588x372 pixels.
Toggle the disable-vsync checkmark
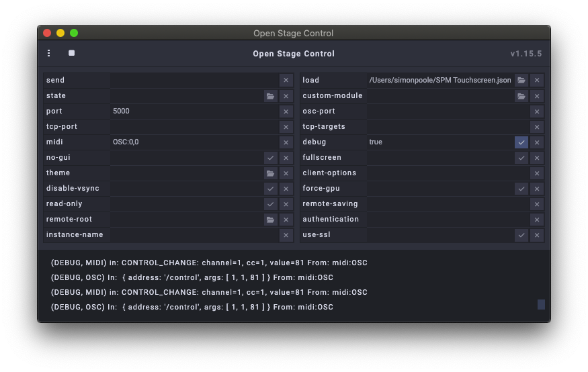click(270, 189)
